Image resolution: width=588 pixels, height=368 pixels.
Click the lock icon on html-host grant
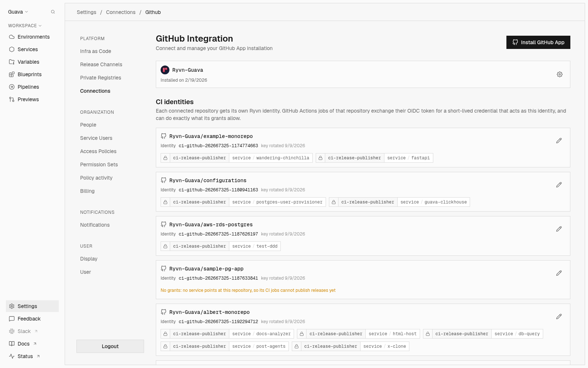302,334
